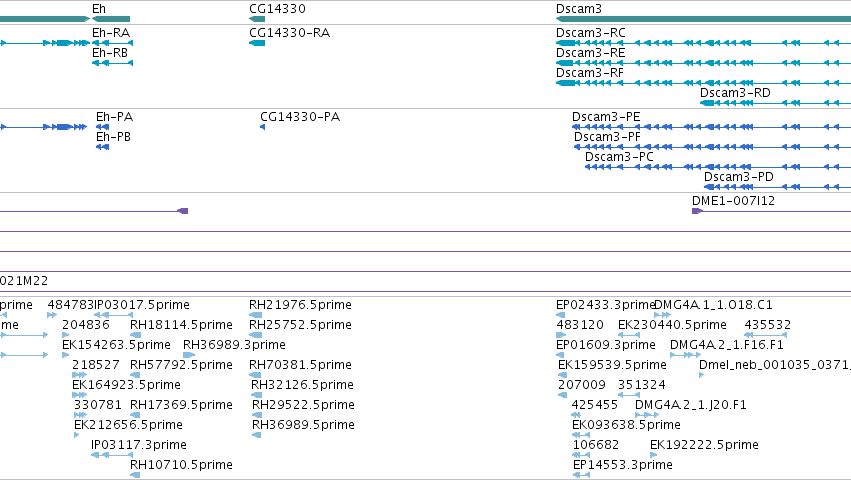
Task: Click the Eh-PA protein label
Action: pos(114,117)
